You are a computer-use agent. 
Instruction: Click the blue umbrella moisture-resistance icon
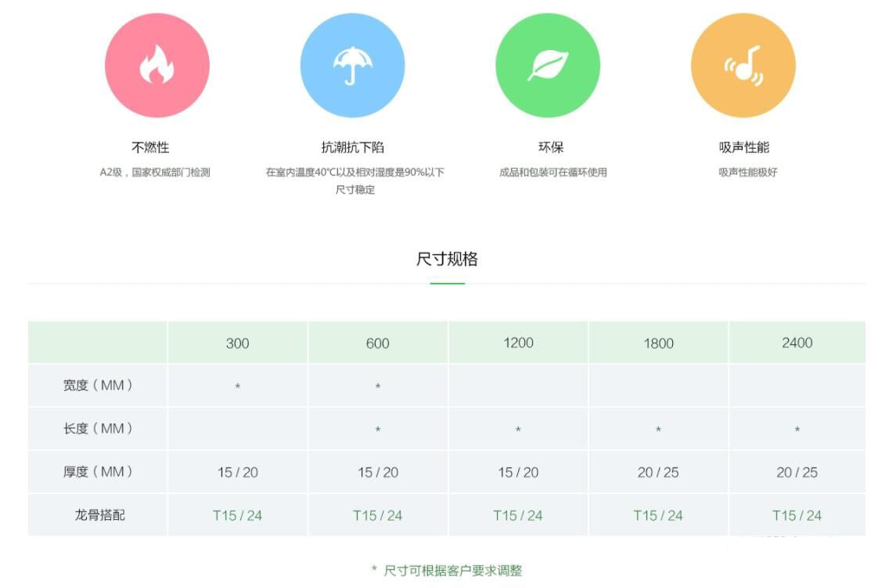(352, 66)
